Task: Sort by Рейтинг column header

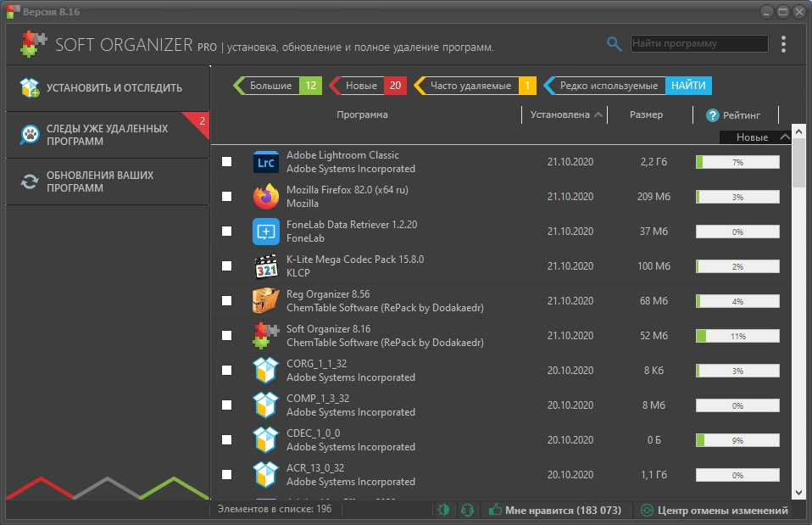Action: [741, 115]
